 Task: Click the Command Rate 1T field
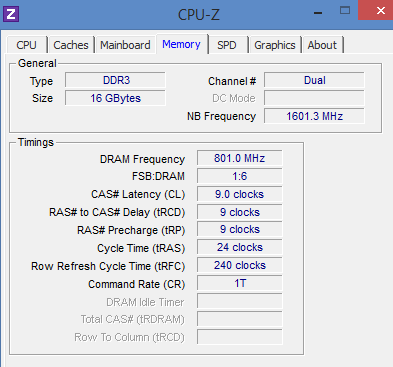pos(240,283)
